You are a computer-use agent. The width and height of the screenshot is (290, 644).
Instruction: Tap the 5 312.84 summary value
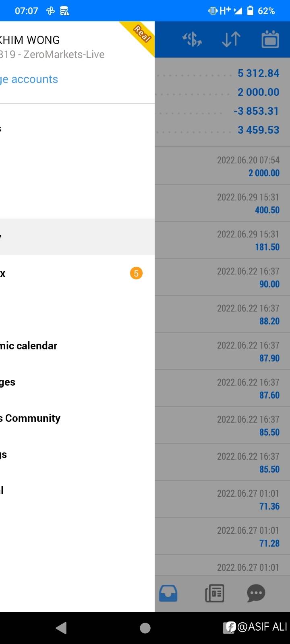258,73
